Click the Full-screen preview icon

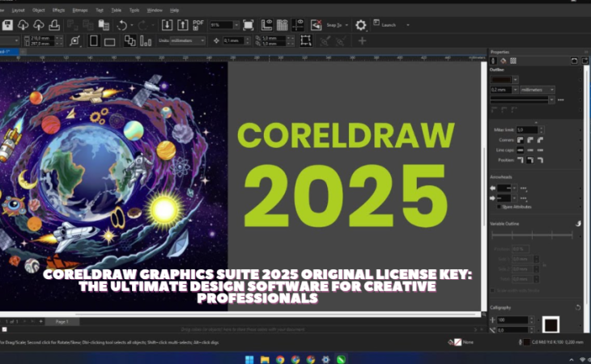point(248,25)
